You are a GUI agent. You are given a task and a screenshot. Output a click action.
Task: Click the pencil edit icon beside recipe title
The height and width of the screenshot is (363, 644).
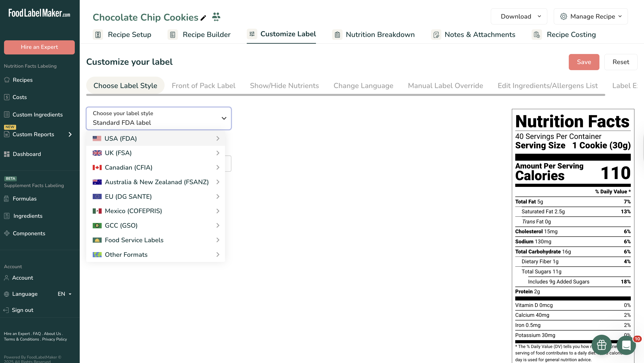(203, 18)
